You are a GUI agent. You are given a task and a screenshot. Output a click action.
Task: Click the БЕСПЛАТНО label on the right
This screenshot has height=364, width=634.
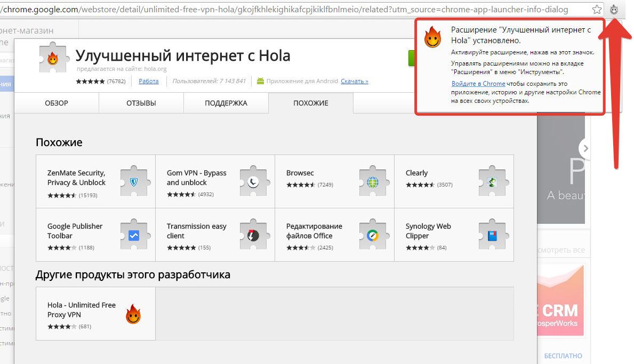[x=563, y=356]
